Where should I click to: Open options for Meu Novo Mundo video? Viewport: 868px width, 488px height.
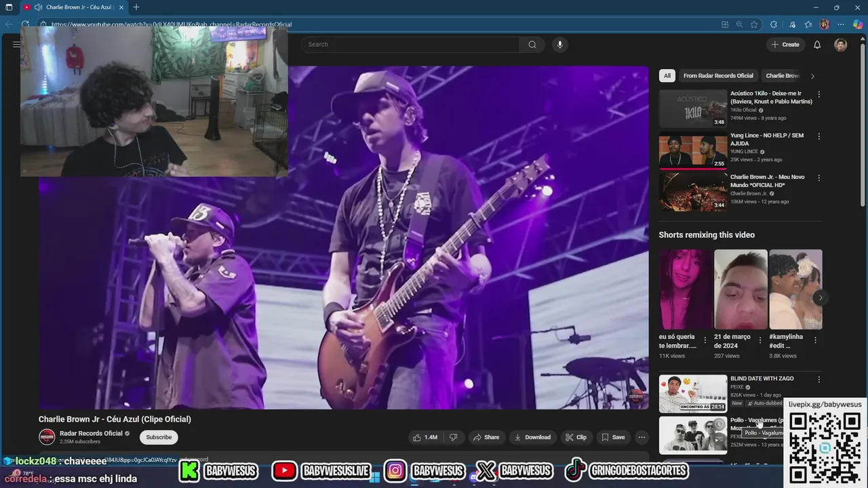[x=818, y=178]
